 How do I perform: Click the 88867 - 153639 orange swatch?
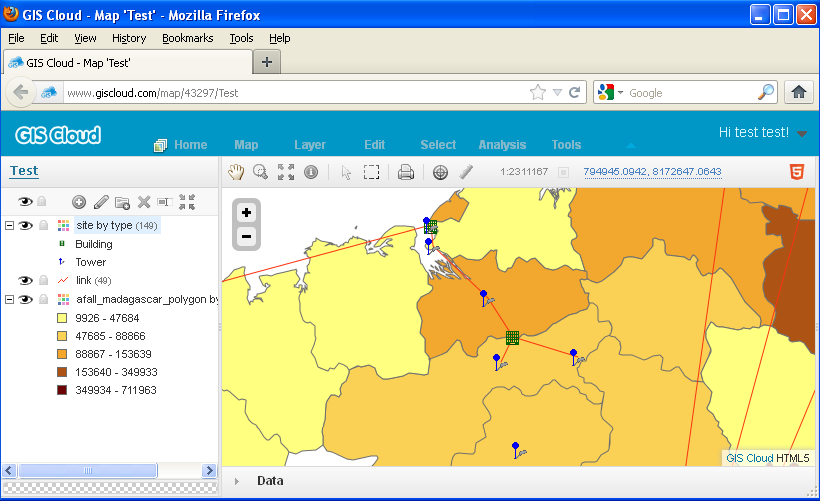pyautogui.click(x=62, y=354)
